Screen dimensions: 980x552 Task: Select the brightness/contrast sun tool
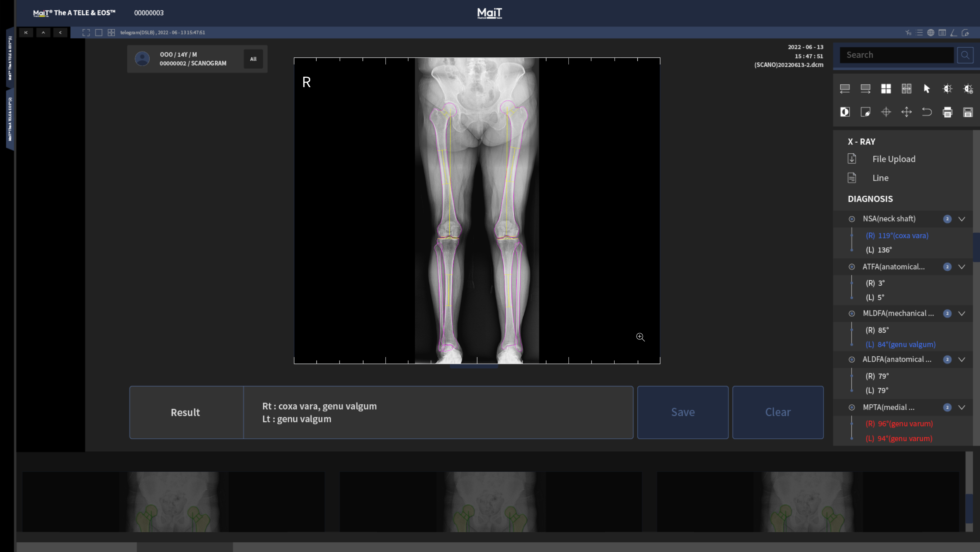click(x=947, y=89)
